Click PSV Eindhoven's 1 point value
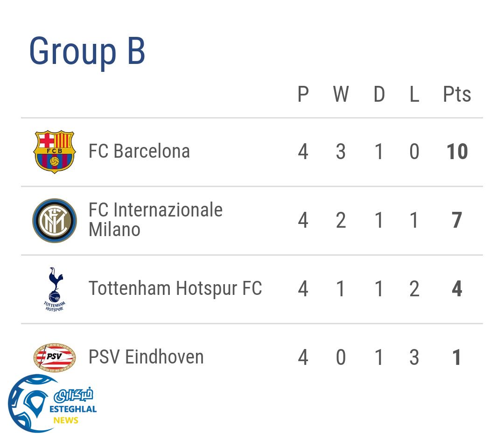Screen dimensions: 504x447 pyautogui.click(x=457, y=358)
